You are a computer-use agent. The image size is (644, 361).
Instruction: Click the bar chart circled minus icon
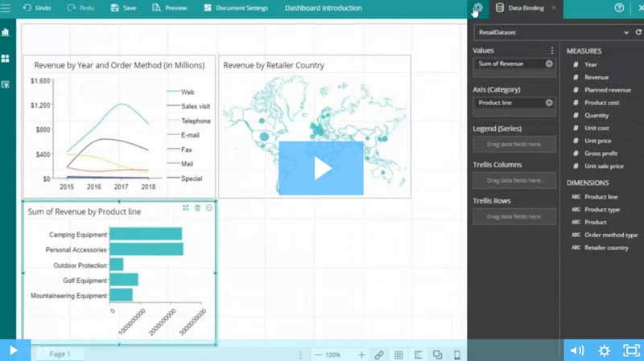[x=209, y=208]
